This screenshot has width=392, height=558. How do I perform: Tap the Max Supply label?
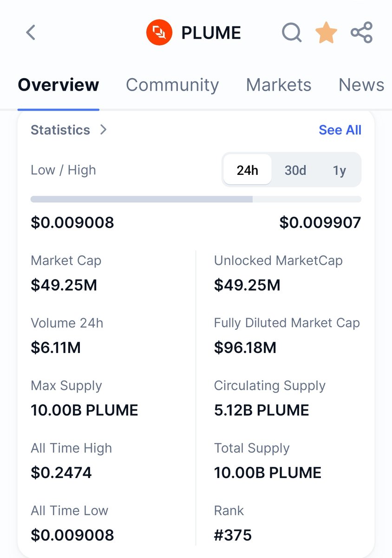coord(66,386)
